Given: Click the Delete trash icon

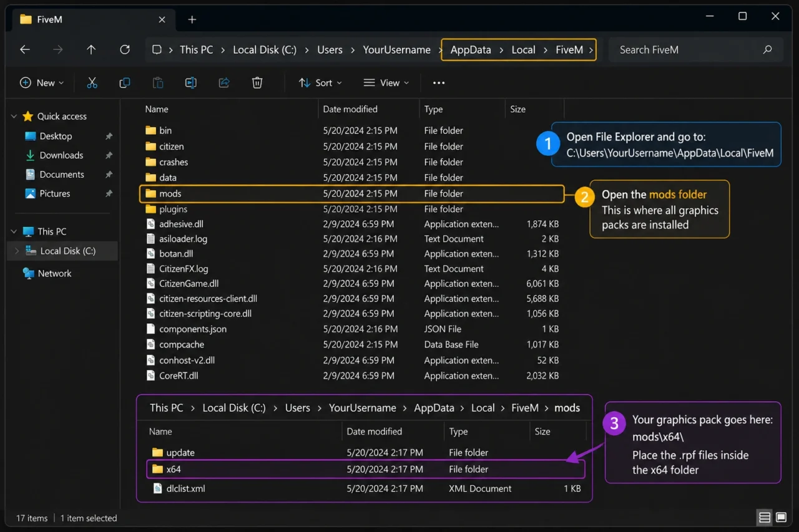Looking at the screenshot, I should (257, 83).
